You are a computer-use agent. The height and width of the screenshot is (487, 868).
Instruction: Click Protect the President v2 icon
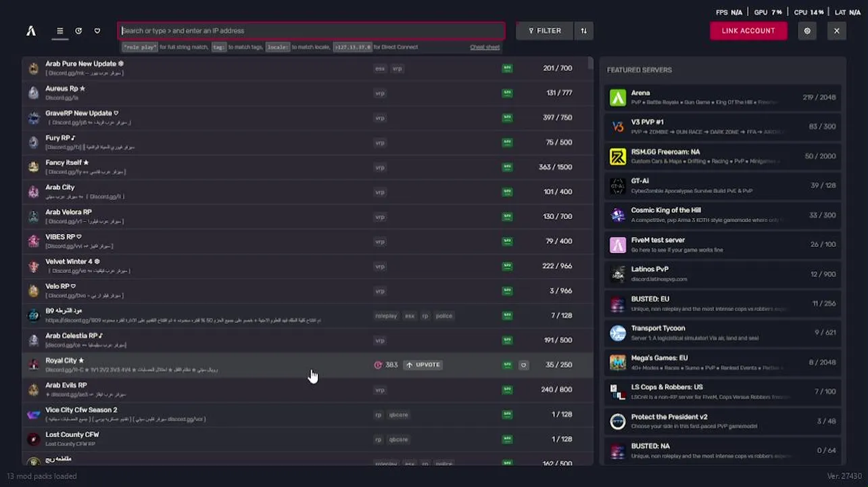point(618,421)
